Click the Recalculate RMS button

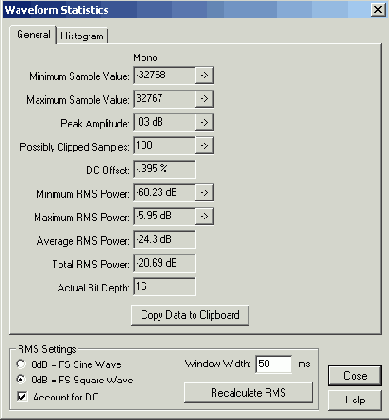click(x=248, y=392)
